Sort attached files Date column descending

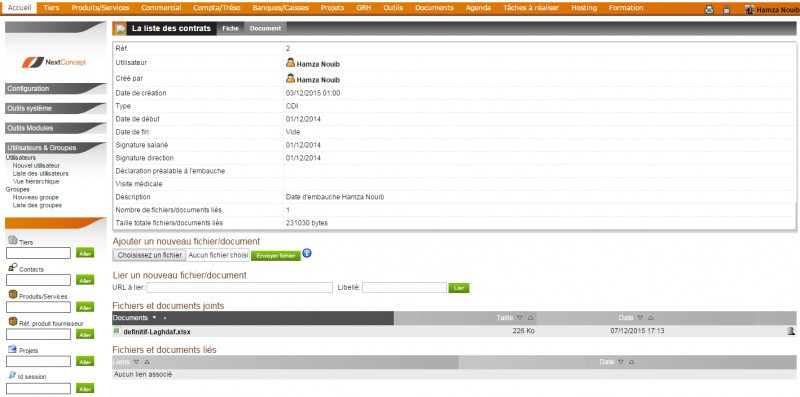pyautogui.click(x=640, y=318)
